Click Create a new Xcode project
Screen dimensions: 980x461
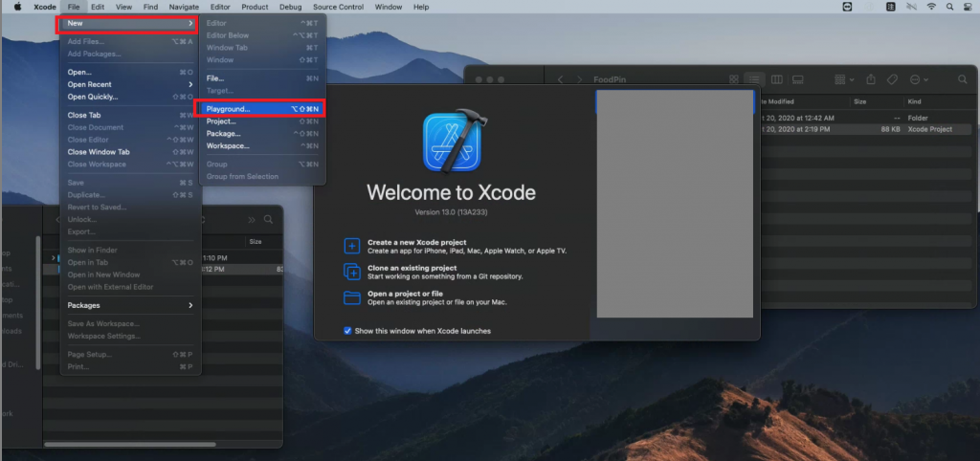[x=455, y=246]
